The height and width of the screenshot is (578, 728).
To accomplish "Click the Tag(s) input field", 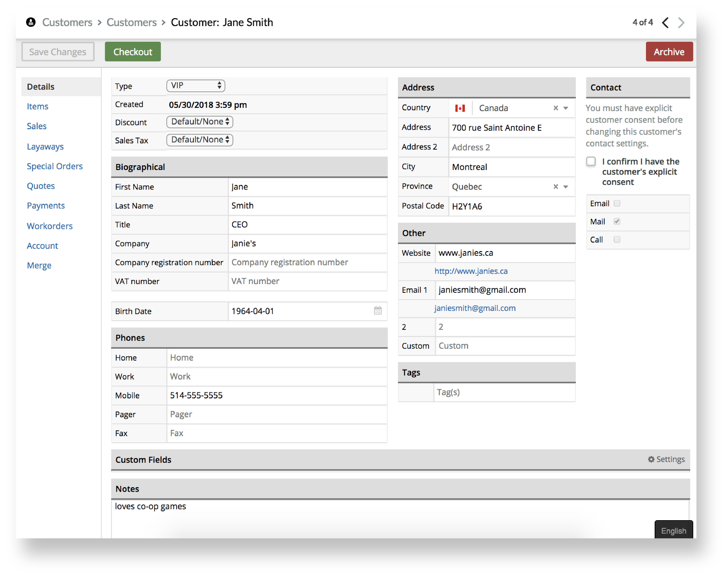I will point(505,393).
